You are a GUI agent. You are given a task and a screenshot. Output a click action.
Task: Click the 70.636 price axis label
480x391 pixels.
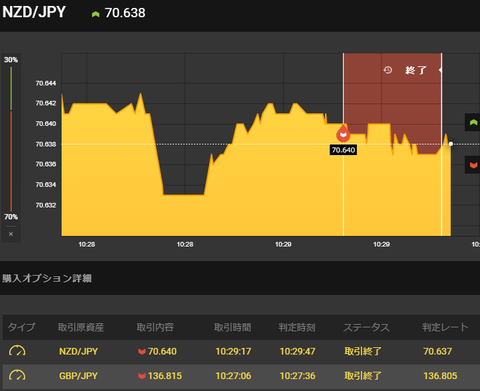pyautogui.click(x=46, y=164)
